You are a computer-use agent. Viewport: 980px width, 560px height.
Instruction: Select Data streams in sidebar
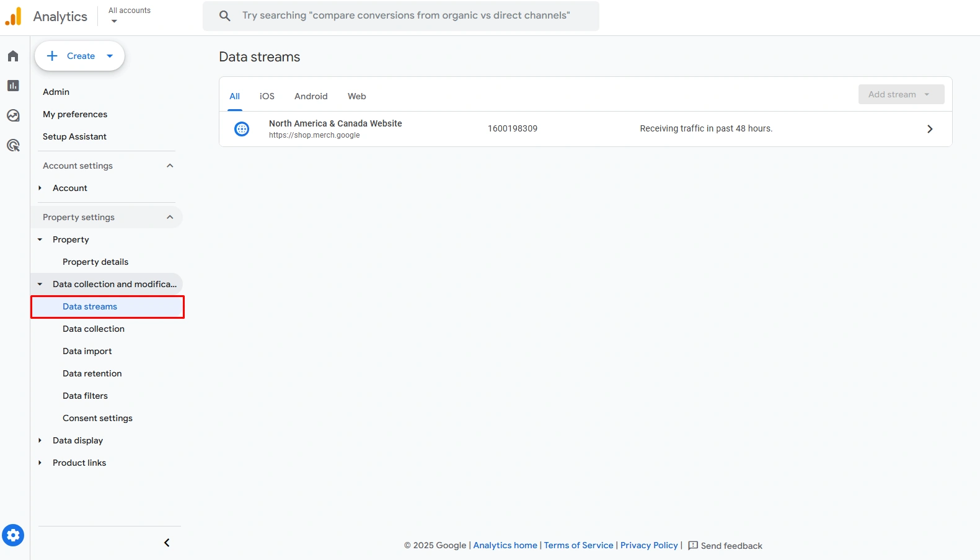[107, 306]
